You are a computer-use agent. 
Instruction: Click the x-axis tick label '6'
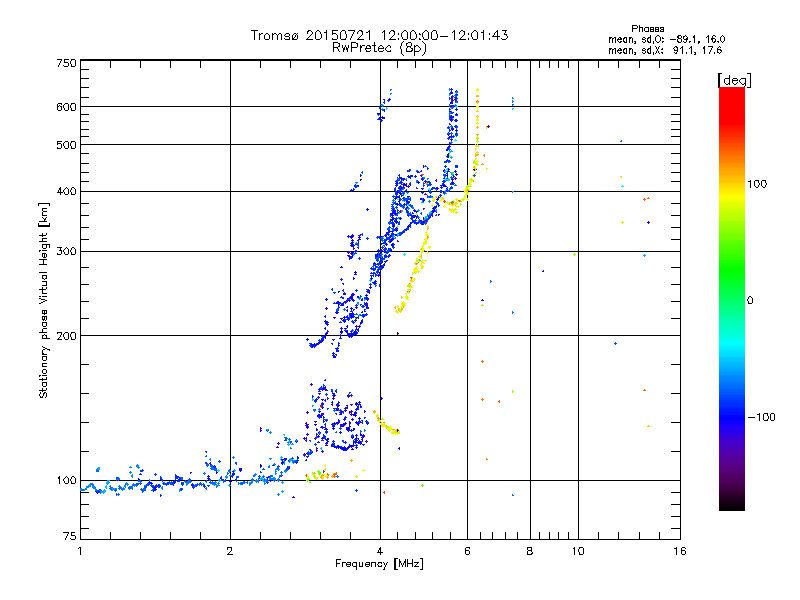point(467,551)
